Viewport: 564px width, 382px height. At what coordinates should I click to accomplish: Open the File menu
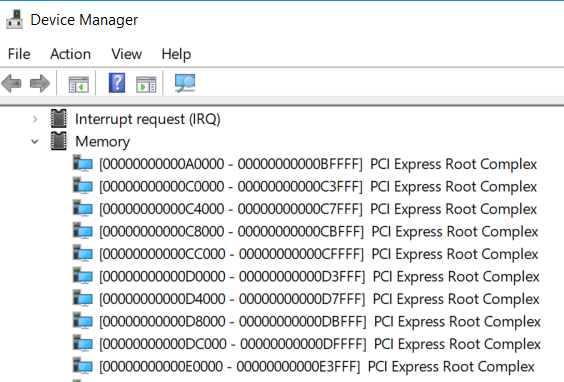pyautogui.click(x=19, y=54)
